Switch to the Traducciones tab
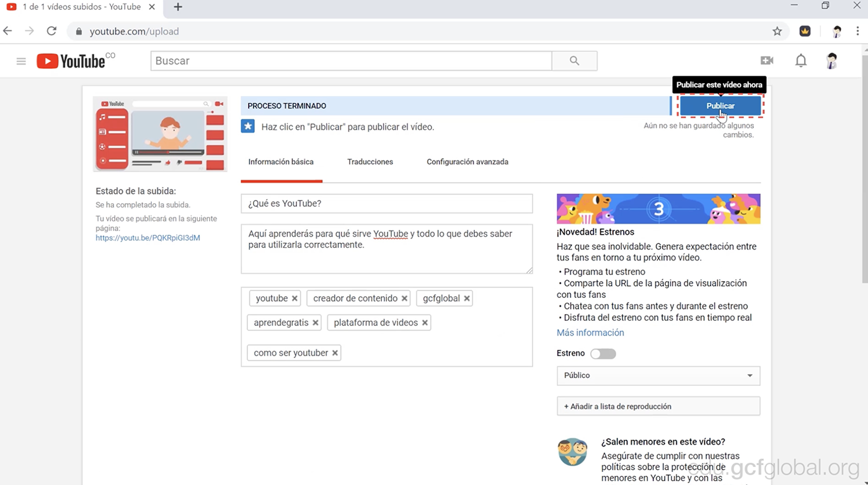 point(370,162)
